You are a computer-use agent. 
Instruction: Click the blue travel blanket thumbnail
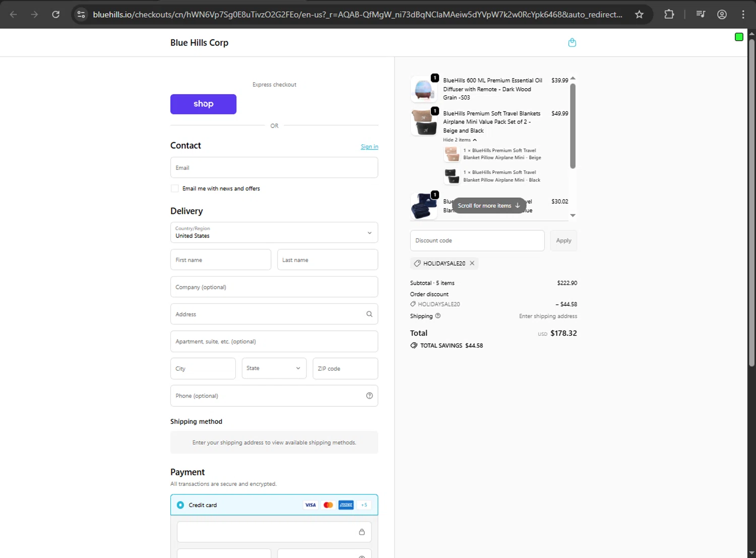tap(424, 206)
